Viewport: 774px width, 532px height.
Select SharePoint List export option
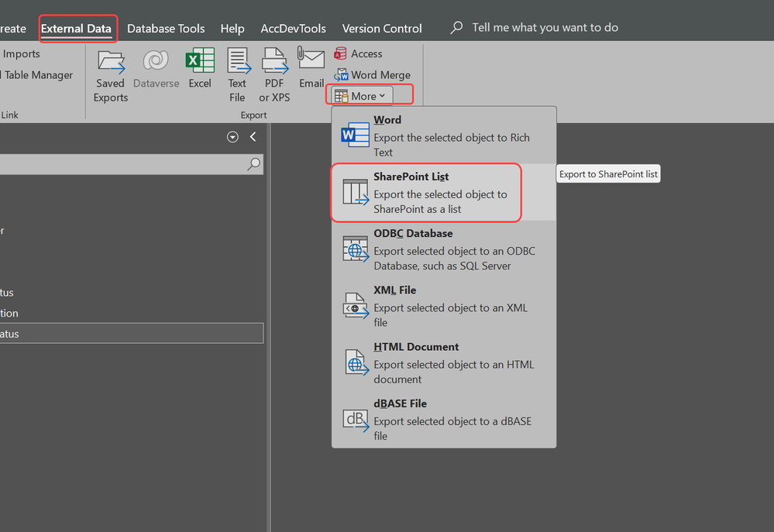tap(444, 193)
